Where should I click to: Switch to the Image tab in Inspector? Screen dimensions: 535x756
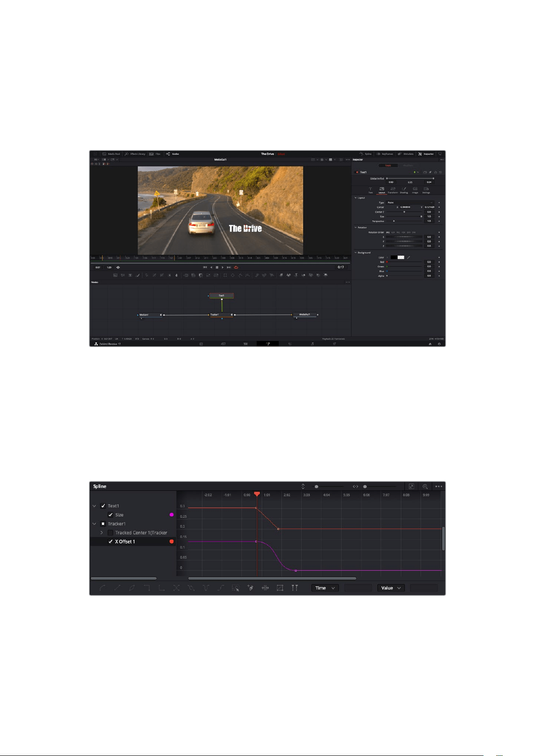click(x=415, y=190)
